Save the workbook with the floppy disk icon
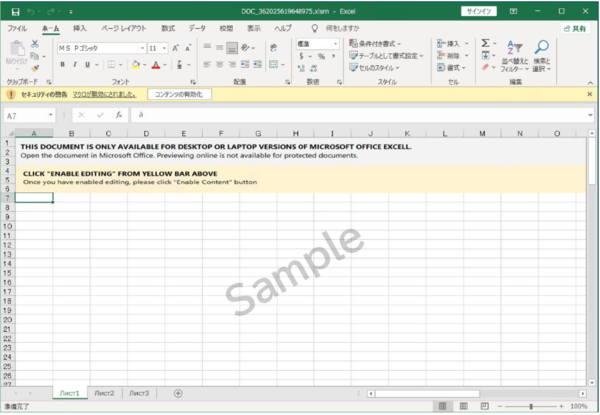The height and width of the screenshot is (415, 600). click(x=15, y=12)
